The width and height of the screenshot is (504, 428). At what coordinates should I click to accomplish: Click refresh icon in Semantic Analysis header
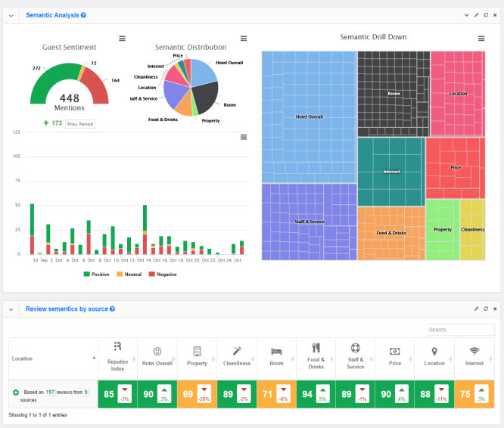[x=485, y=15]
